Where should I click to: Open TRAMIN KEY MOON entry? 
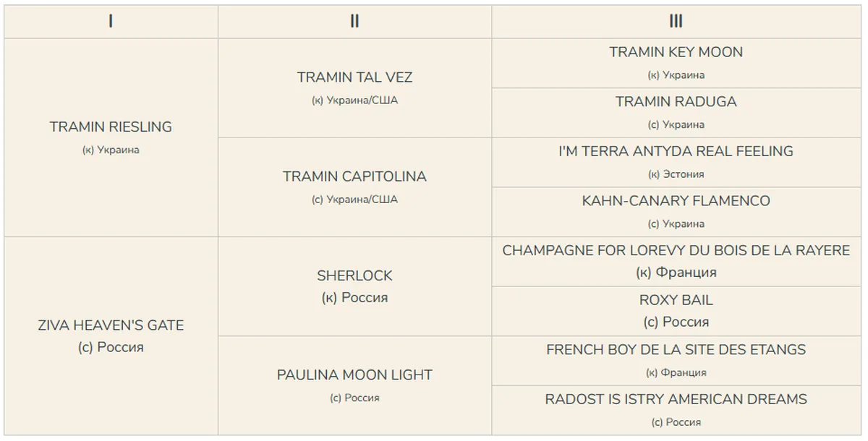(676, 52)
